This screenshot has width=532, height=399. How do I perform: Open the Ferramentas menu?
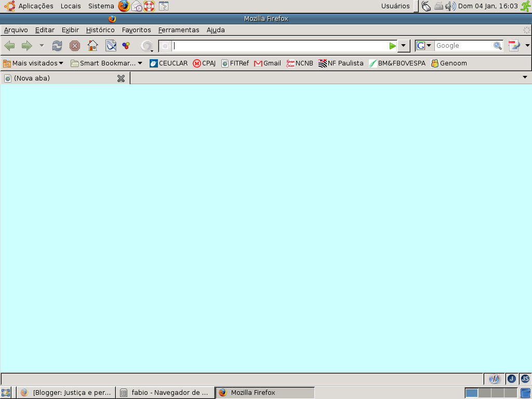[179, 30]
